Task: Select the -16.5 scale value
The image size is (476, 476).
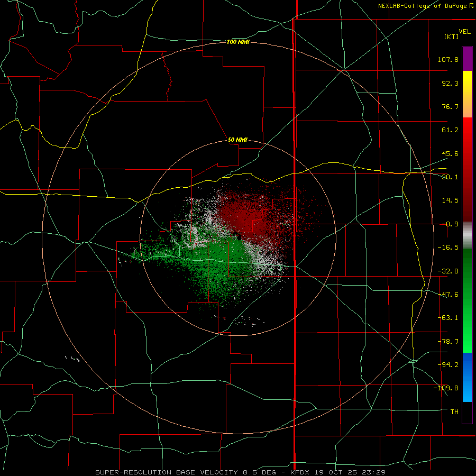Action: pyautogui.click(x=448, y=248)
